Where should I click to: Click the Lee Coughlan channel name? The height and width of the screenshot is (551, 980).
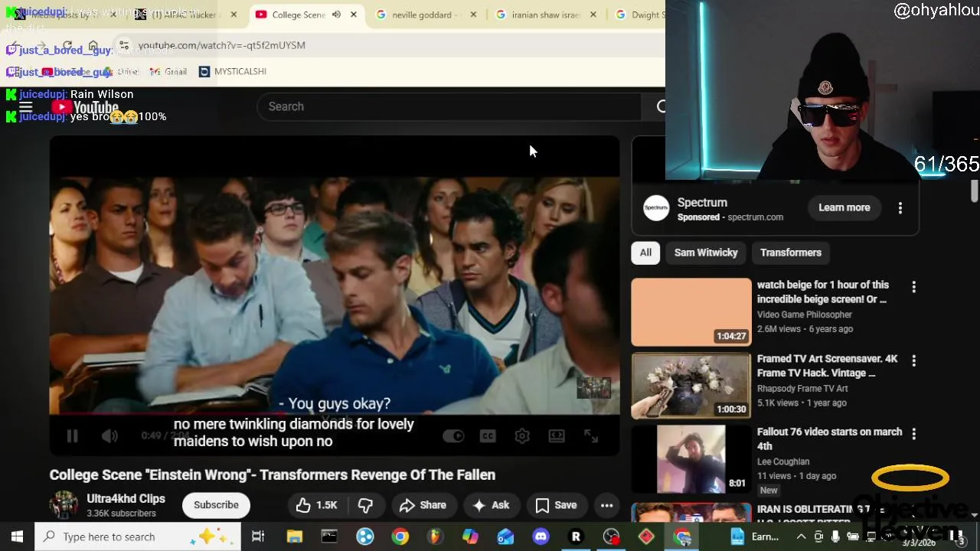(x=783, y=461)
